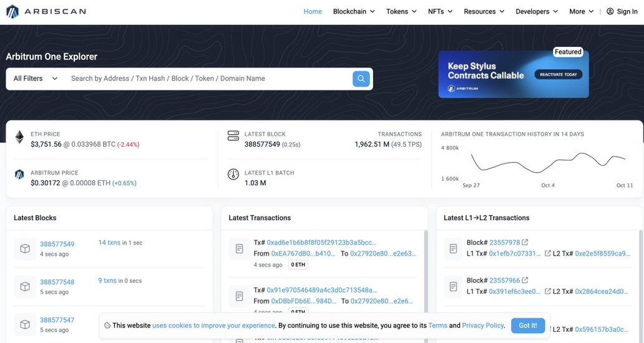Click the block cube icon beside 388577549
The height and width of the screenshot is (343, 644).
[x=25, y=249]
